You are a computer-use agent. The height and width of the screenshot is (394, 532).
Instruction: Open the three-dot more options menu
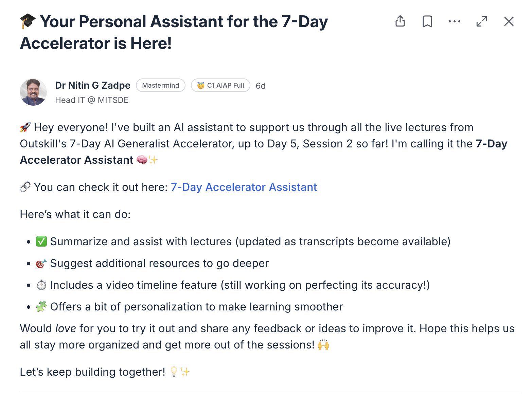454,21
